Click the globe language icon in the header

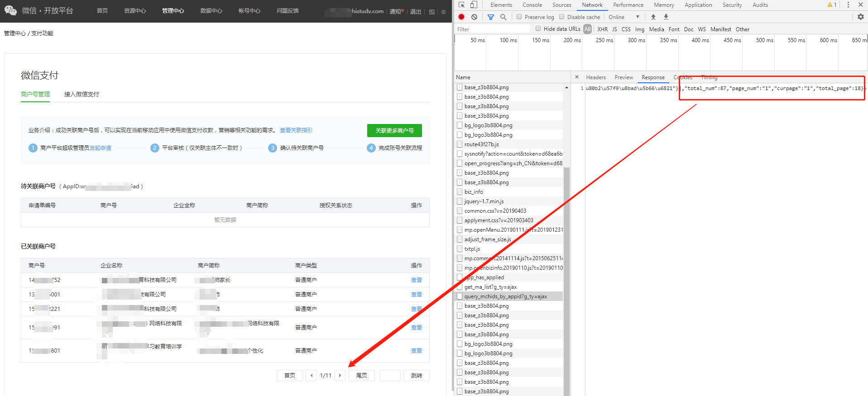[443, 12]
